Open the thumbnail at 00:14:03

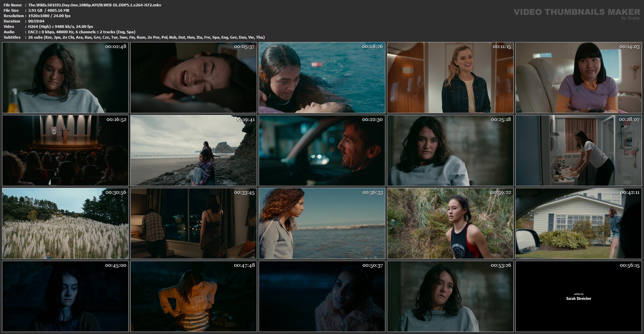pyautogui.click(x=578, y=78)
